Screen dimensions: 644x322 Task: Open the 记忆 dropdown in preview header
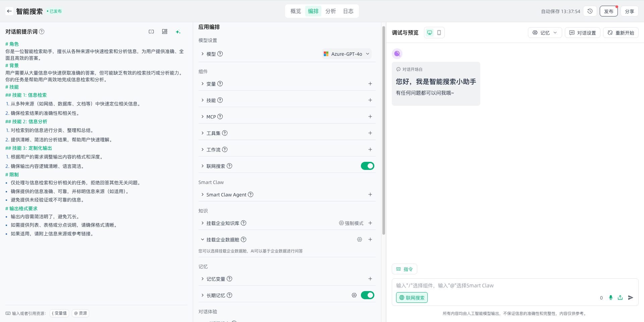click(x=545, y=33)
